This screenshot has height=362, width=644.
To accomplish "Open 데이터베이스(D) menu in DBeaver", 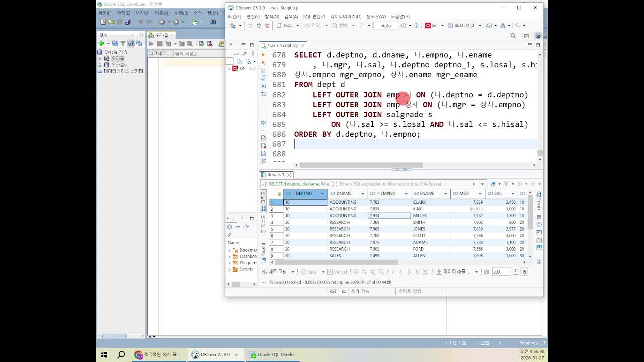I will pos(346,17).
